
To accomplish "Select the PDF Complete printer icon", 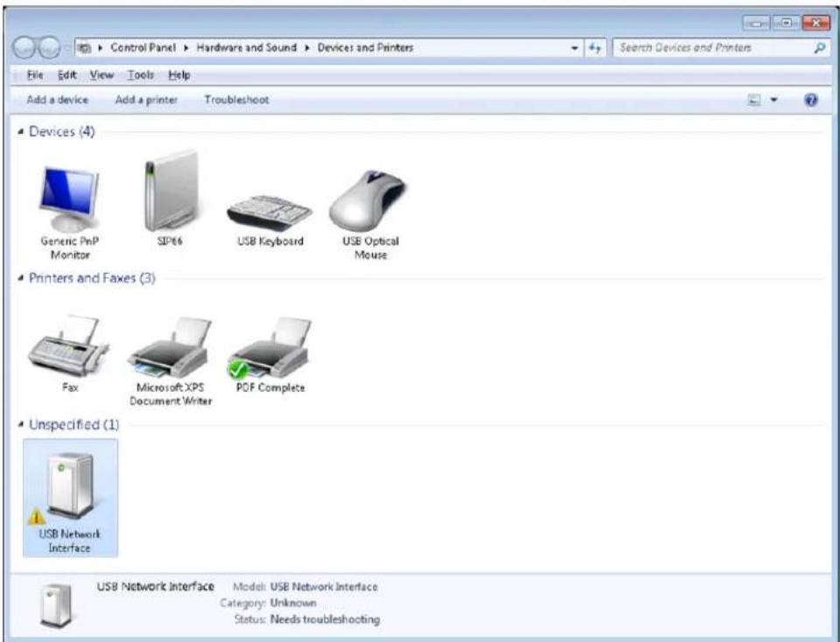I will pyautogui.click(x=269, y=347).
